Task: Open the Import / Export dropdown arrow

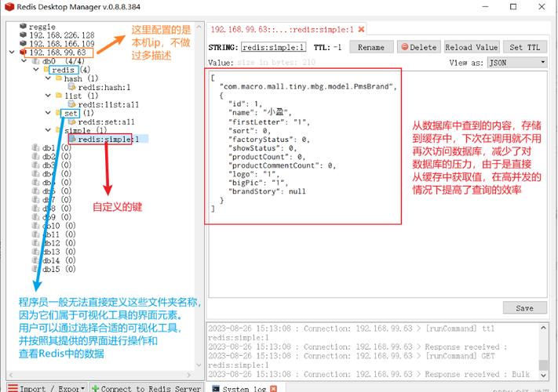Action: click(x=82, y=388)
